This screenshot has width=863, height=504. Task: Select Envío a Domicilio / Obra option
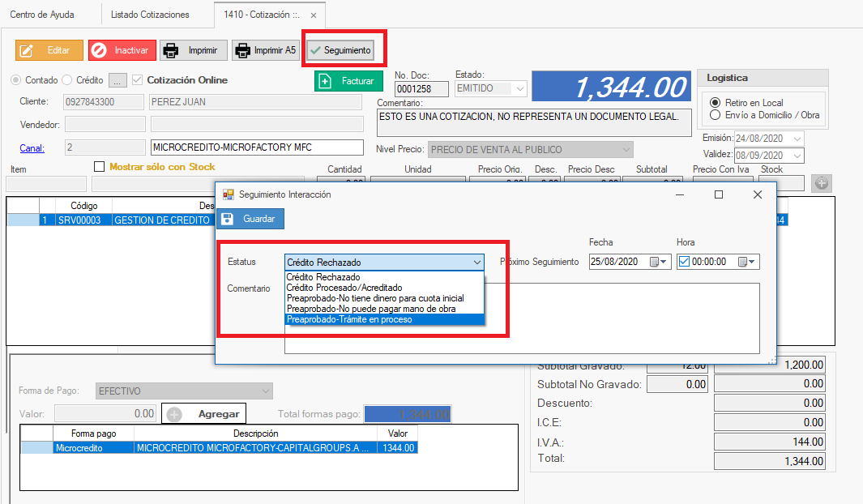pyautogui.click(x=715, y=115)
